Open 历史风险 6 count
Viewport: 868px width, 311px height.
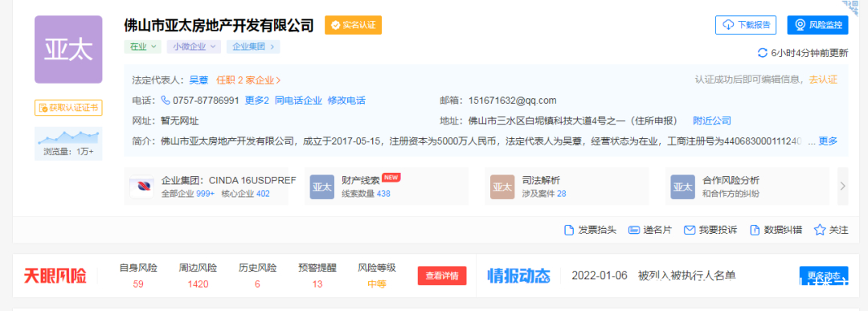tap(257, 284)
